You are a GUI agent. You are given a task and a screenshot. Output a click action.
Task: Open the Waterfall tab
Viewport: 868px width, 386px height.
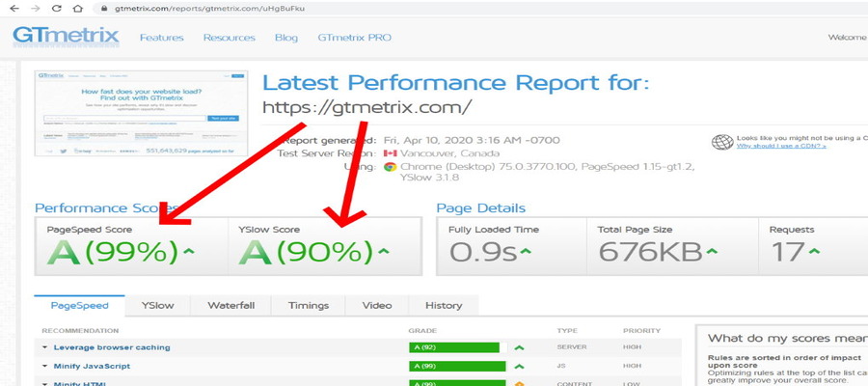(x=231, y=305)
